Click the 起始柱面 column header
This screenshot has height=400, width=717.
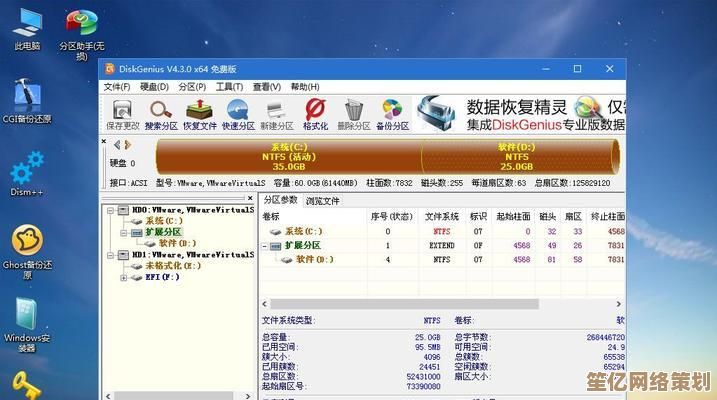[514, 216]
